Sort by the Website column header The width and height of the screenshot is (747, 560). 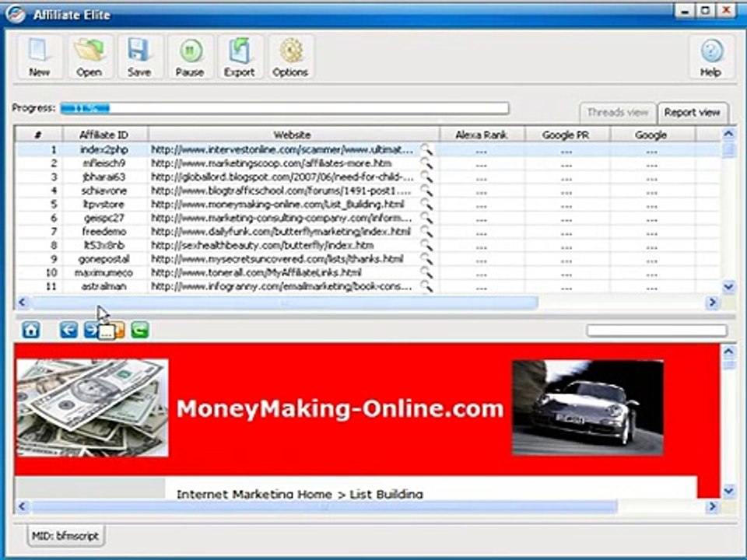[x=293, y=135]
